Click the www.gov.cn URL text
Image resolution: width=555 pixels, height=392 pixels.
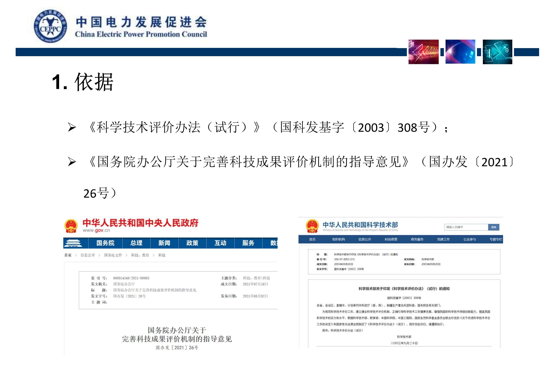click(x=96, y=230)
